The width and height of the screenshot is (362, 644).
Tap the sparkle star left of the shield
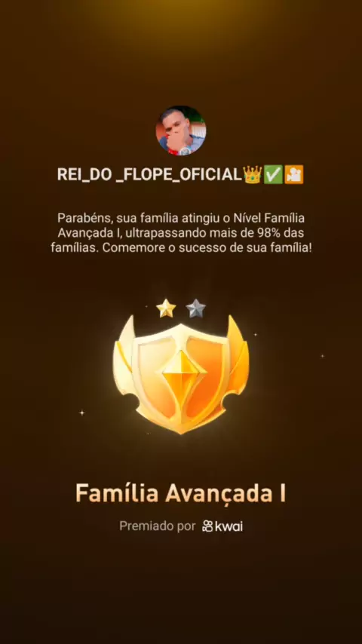click(81, 412)
